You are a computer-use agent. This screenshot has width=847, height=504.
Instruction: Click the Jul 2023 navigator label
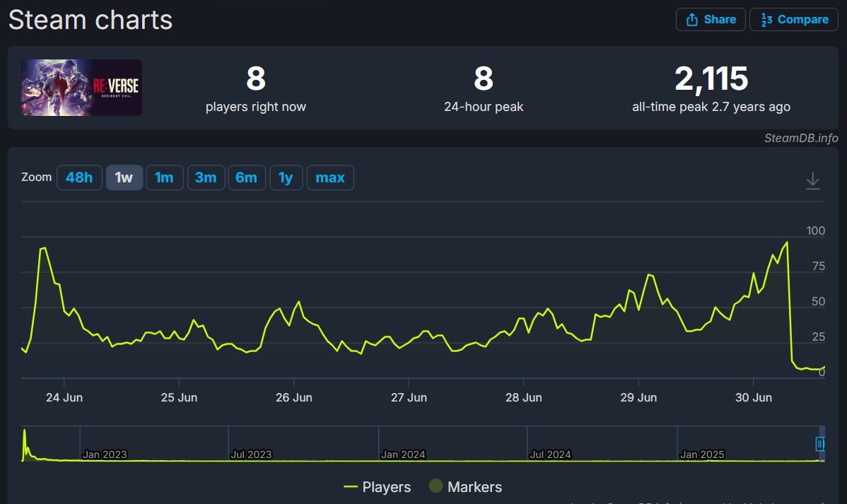251,455
